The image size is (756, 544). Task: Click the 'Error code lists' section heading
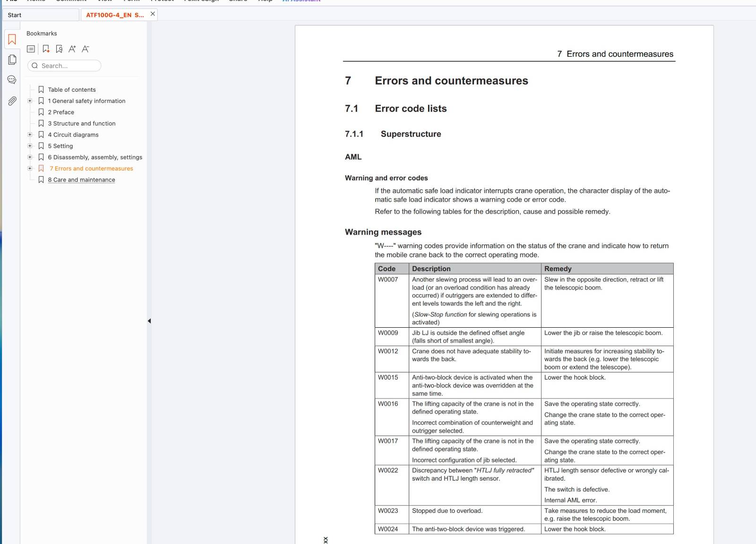click(x=411, y=109)
